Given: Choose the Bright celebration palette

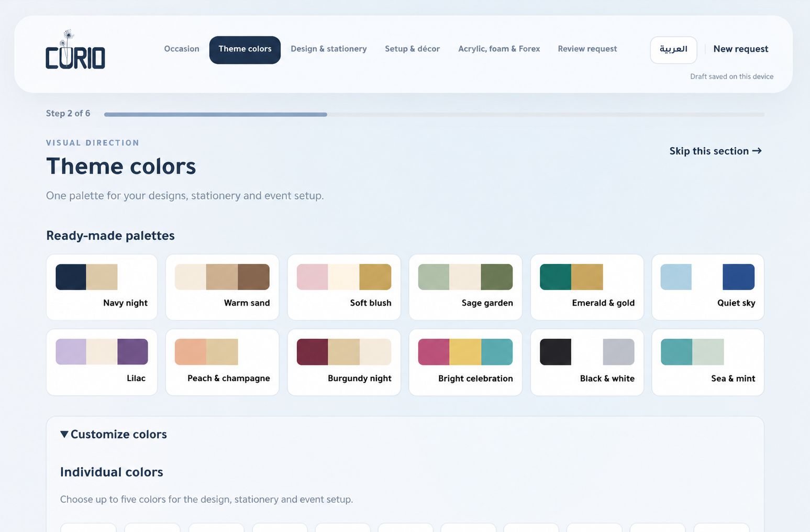Looking at the screenshot, I should pos(465,362).
